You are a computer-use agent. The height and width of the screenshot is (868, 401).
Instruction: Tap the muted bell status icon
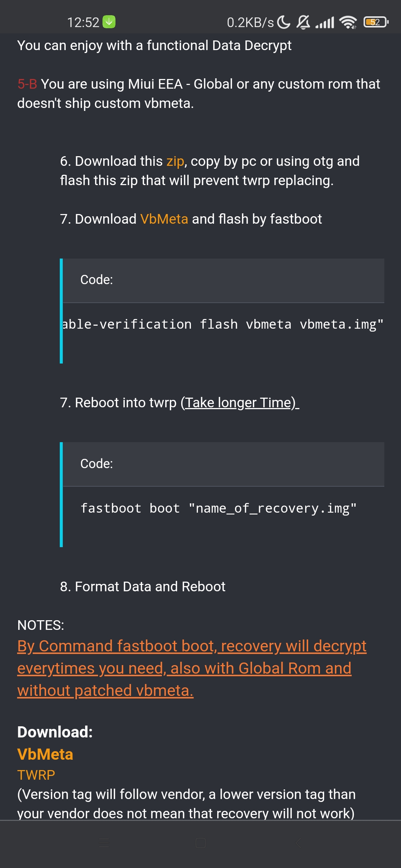(x=303, y=22)
